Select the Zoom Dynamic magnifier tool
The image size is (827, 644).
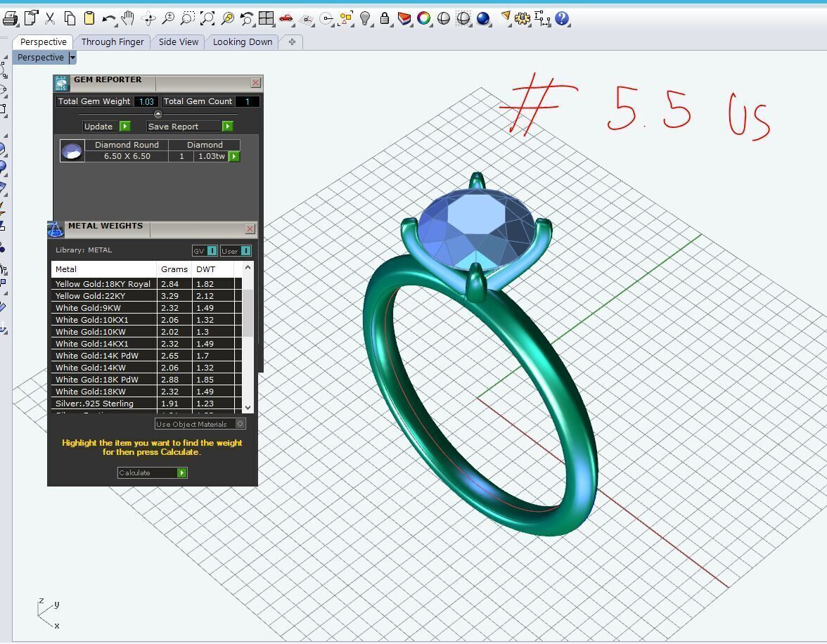pos(168,19)
